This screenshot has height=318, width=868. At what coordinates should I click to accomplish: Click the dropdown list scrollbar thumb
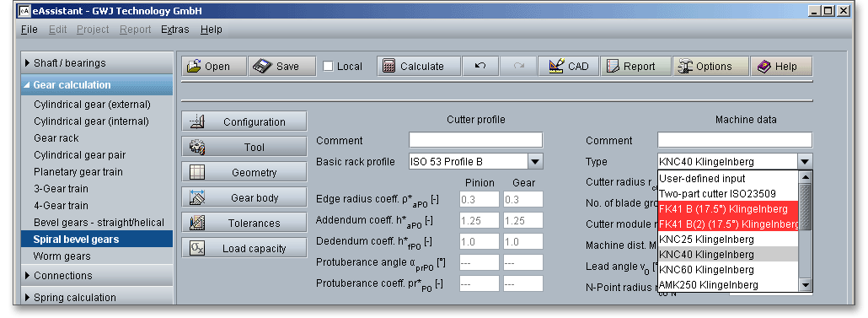[x=806, y=208]
